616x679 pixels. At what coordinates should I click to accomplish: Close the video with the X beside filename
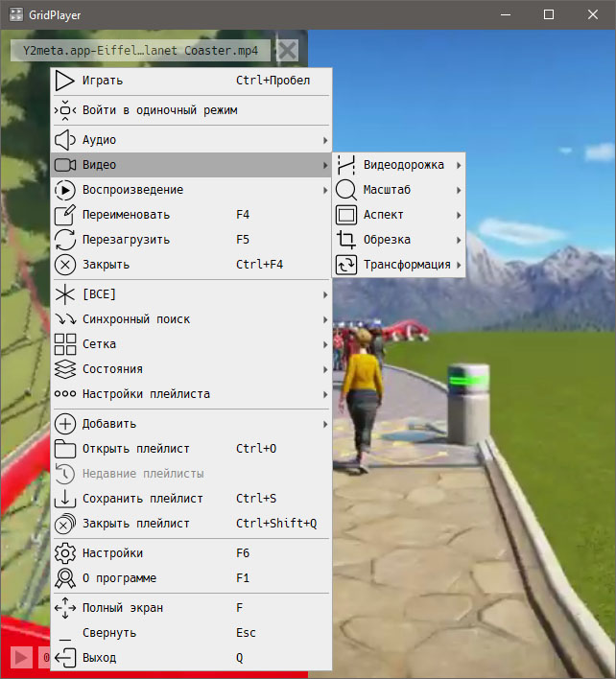(287, 51)
